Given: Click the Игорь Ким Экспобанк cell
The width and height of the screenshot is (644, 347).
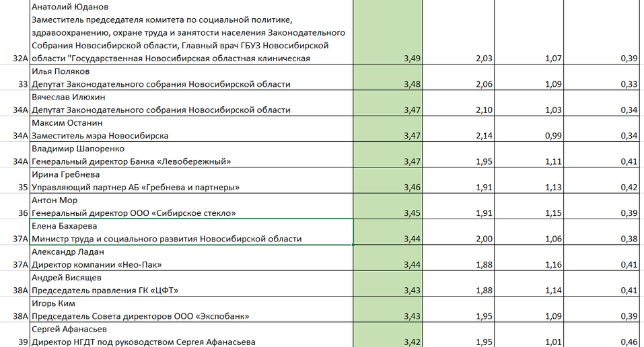Looking at the screenshot, I should coord(191,309).
